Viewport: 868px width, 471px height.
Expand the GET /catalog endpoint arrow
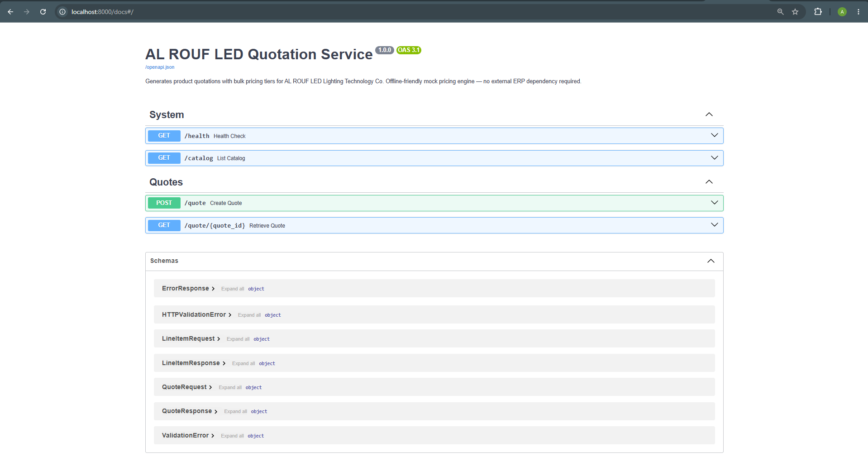pos(715,158)
